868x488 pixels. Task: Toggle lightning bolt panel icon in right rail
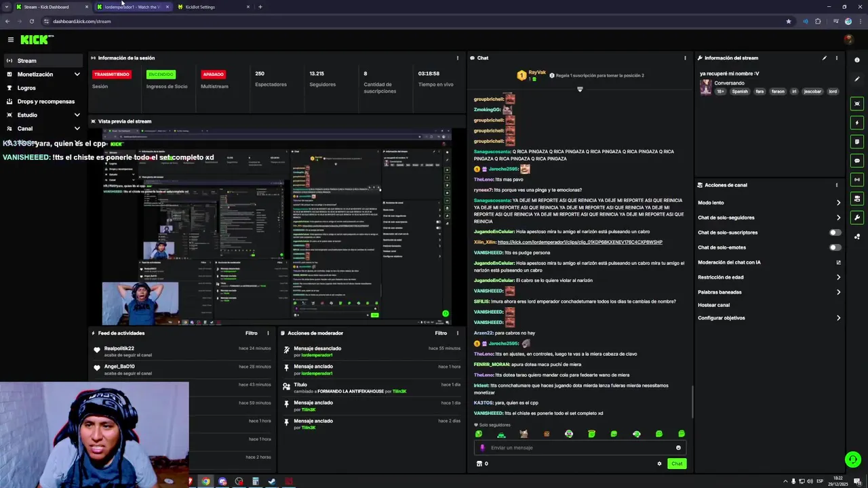point(857,123)
